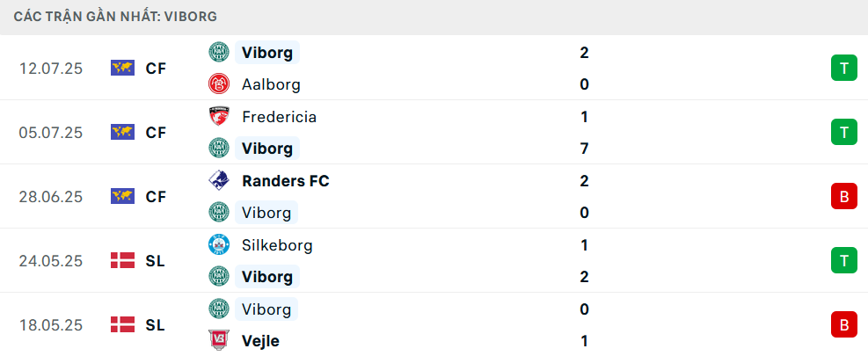Click the Vejle team crest

(x=219, y=341)
